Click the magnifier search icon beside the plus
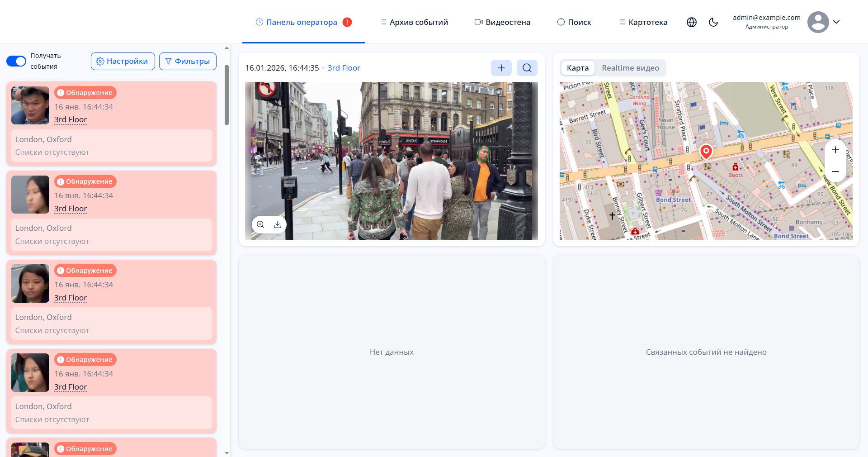The height and width of the screenshot is (457, 868). (x=527, y=68)
